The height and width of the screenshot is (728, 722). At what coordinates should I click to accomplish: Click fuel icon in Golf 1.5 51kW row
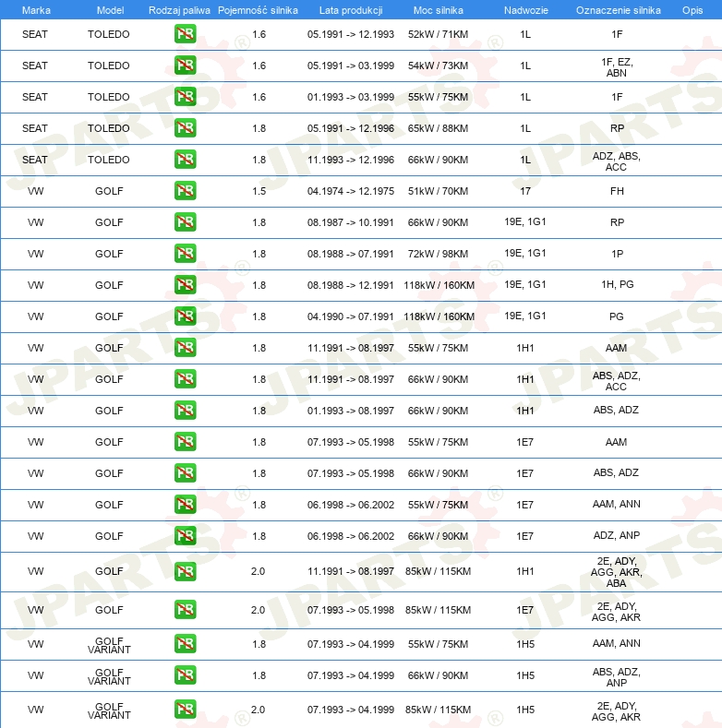tap(185, 190)
